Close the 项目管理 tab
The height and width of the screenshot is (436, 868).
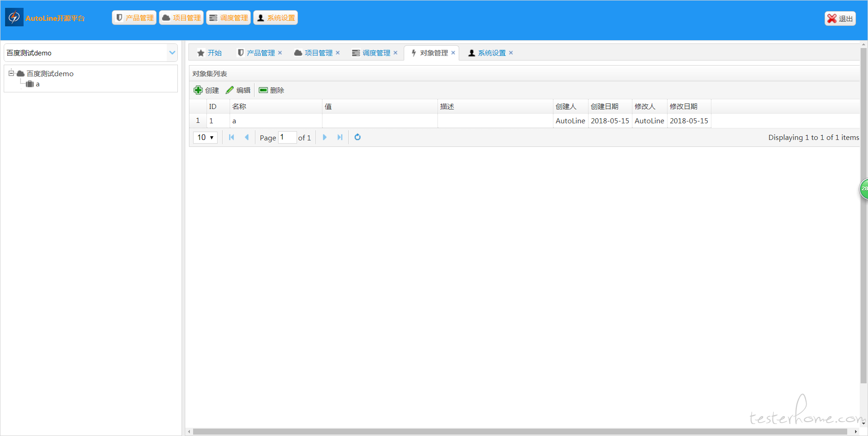[x=338, y=53]
